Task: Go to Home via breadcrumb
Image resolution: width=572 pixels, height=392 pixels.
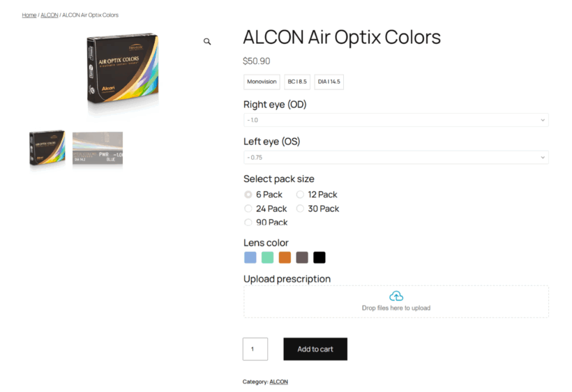Action: pos(29,15)
